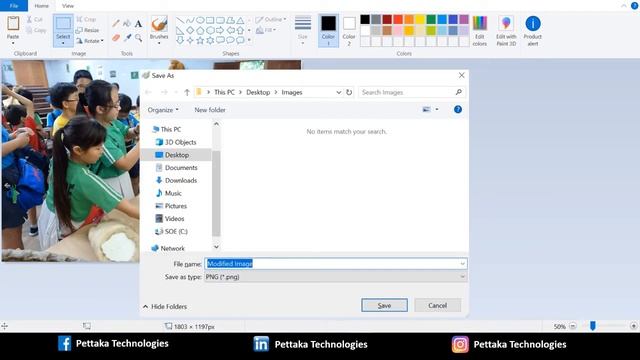Choose the Oval shape in Shapes gallery

tap(200, 20)
